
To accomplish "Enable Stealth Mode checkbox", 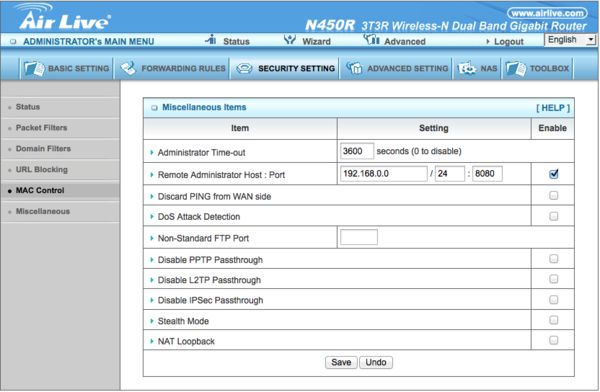I will pos(553,320).
